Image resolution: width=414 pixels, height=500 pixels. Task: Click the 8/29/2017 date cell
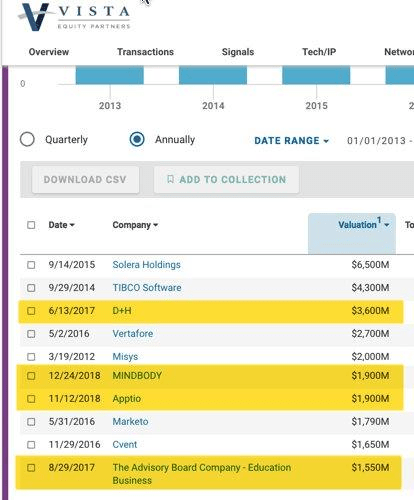pos(72,468)
